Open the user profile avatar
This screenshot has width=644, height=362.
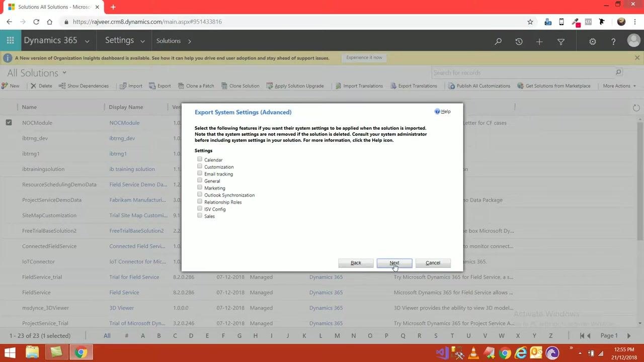pyautogui.click(x=633, y=41)
